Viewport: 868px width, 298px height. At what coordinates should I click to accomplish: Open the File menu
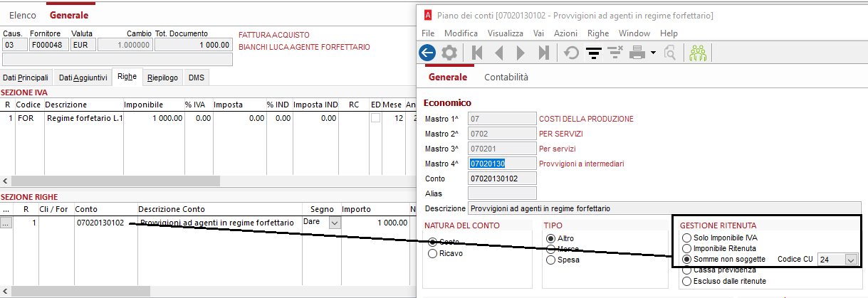click(428, 33)
